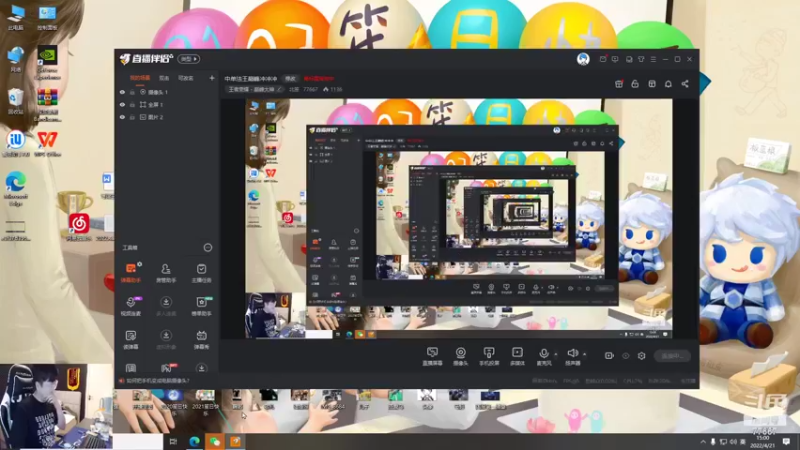Click the taskbar clock

click(x=762, y=441)
